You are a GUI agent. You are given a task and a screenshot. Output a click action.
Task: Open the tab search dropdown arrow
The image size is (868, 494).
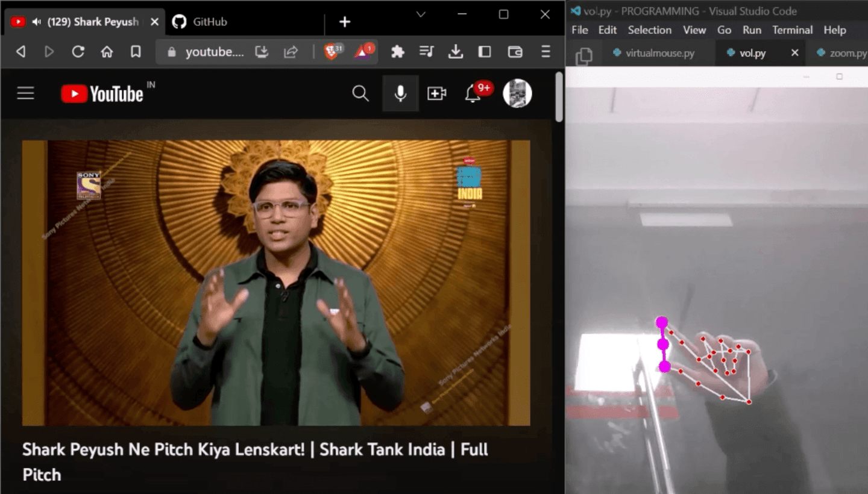click(x=421, y=14)
